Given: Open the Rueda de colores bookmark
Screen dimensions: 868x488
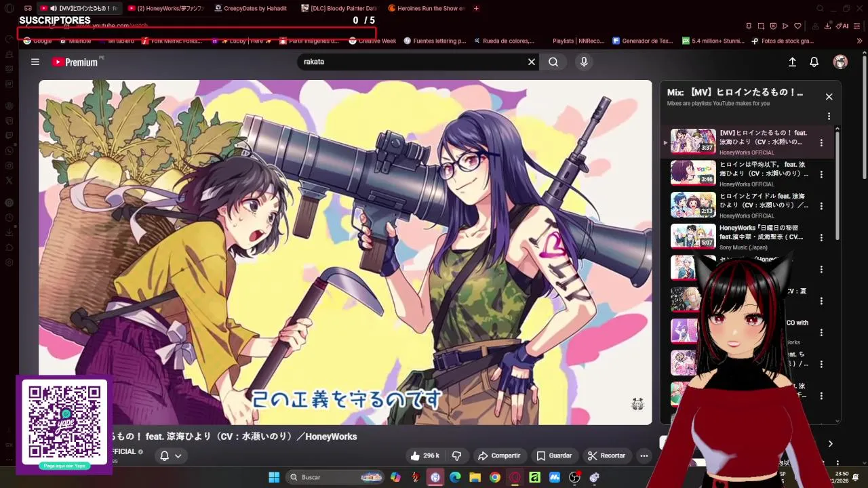Looking at the screenshot, I should click(503, 41).
